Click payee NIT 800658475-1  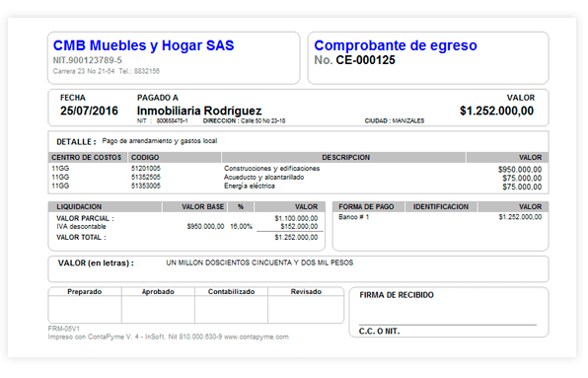(163, 120)
